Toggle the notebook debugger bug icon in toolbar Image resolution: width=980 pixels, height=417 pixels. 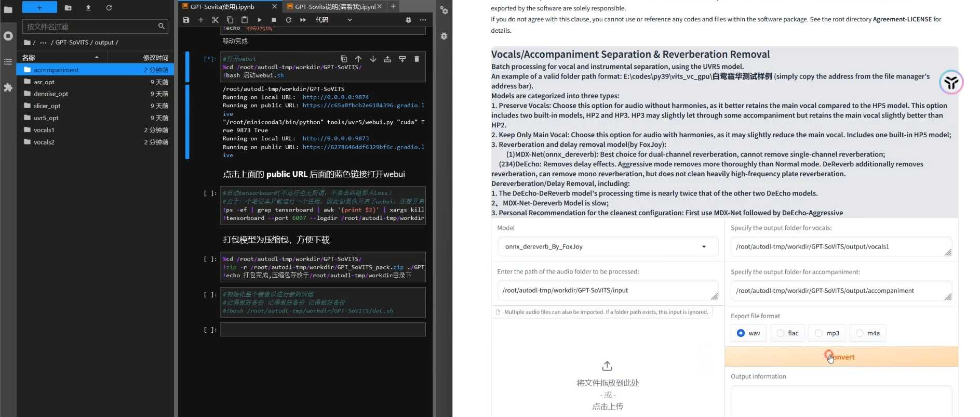408,20
